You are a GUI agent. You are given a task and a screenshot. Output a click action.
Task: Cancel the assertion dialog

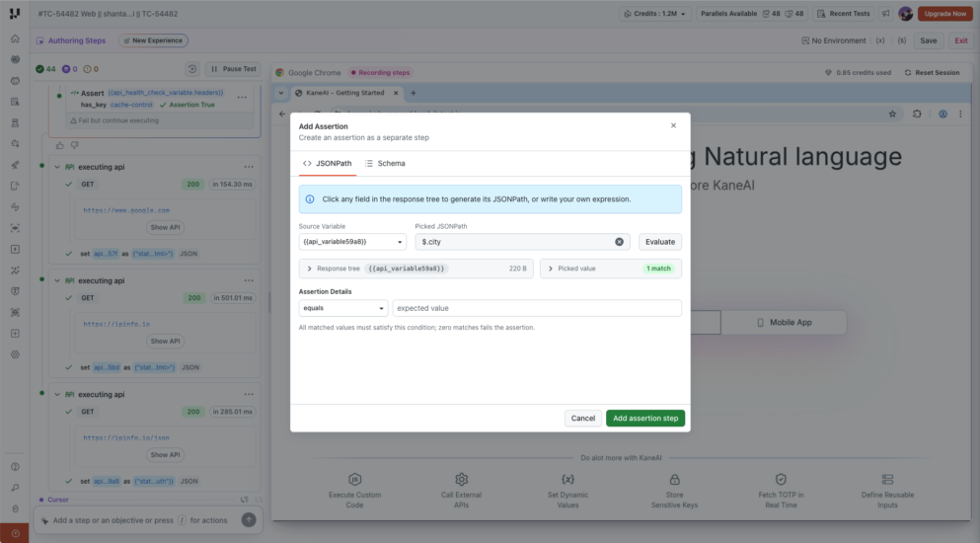pos(583,419)
